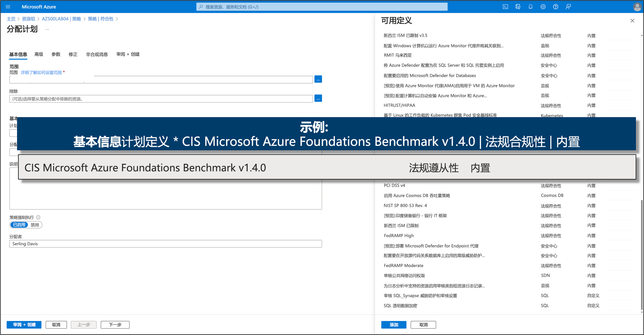Click the definitions list scrollbar
The image size is (644, 335).
[641, 255]
